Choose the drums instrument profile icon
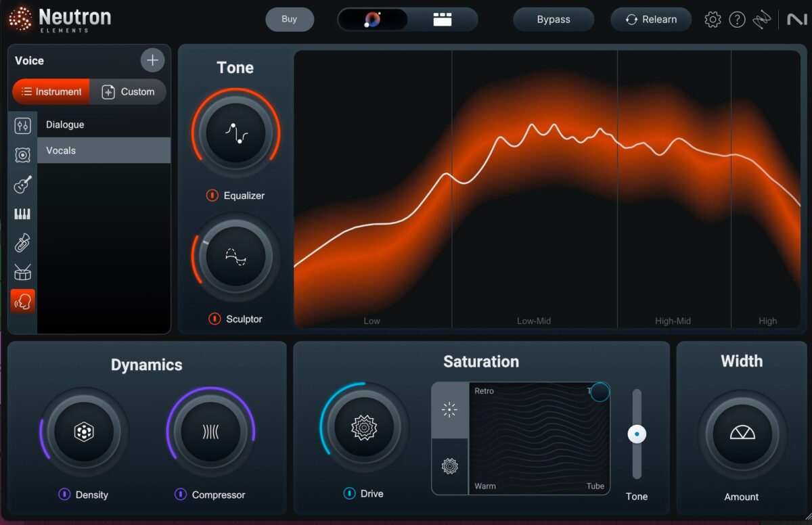Screen dimensions: 812x525 [22, 271]
